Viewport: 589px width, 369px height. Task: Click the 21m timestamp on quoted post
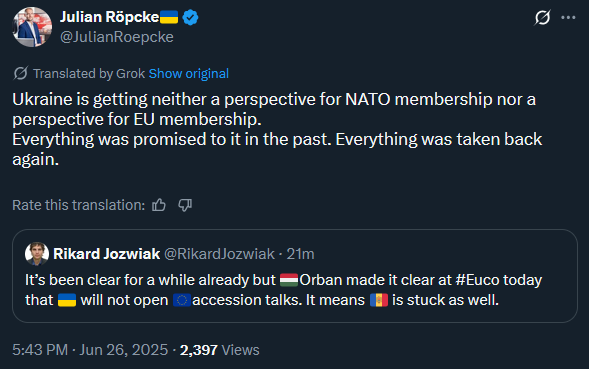tap(301, 254)
